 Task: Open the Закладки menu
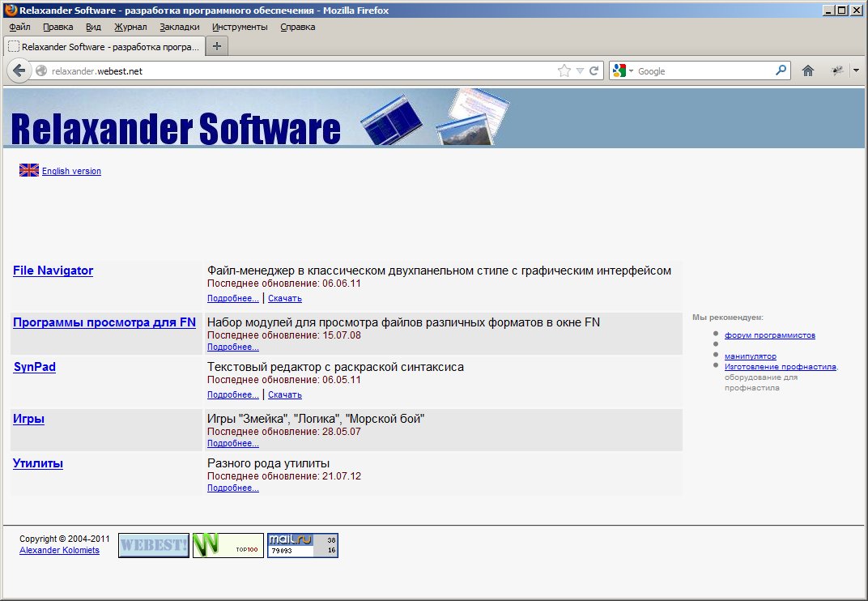coord(180,27)
